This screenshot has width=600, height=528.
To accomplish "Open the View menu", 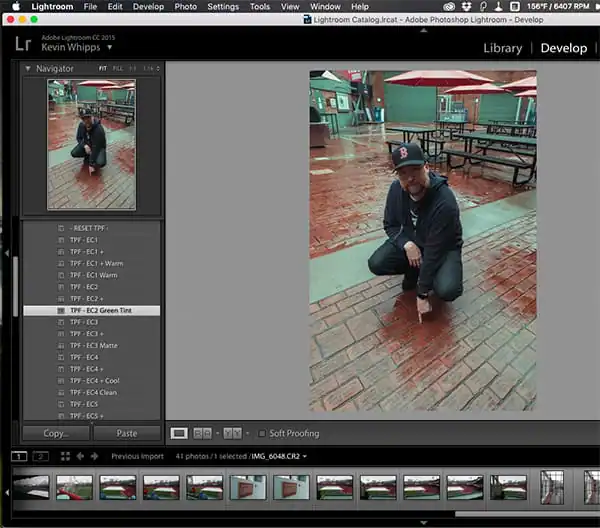I will pos(290,7).
